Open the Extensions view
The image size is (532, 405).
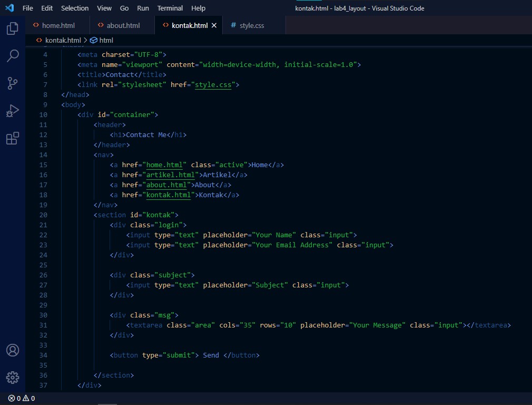click(x=13, y=138)
